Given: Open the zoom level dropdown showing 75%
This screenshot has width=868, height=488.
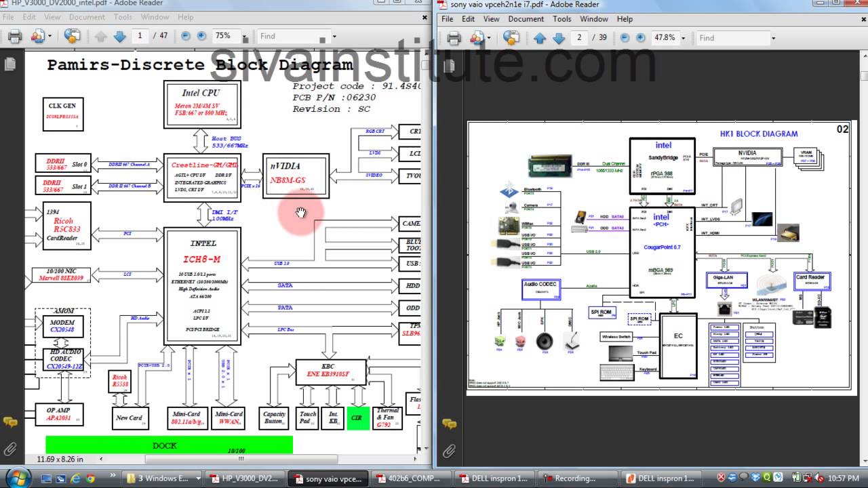Looking at the screenshot, I should tap(245, 36).
